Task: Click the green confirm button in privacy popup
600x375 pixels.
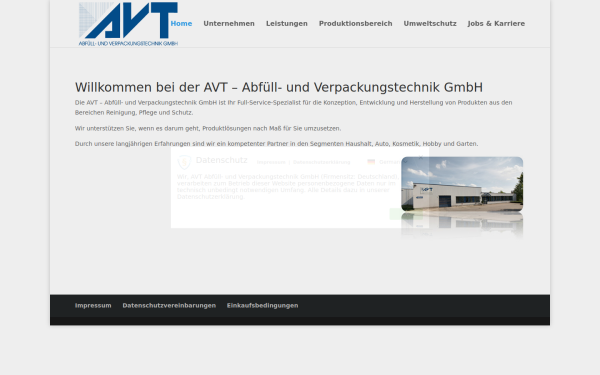Action: (x=406, y=214)
